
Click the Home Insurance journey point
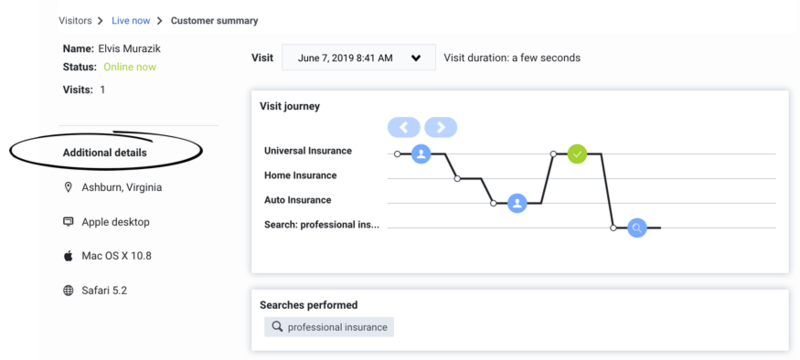coord(457,178)
